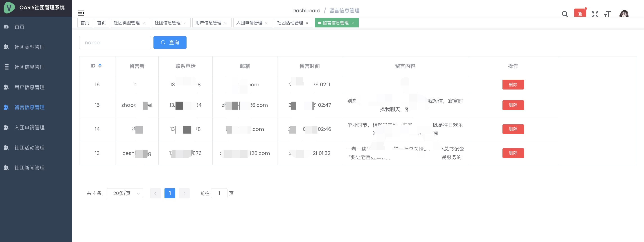The width and height of the screenshot is (644, 242).
Task: Delete message row with ID 14
Action: point(513,129)
